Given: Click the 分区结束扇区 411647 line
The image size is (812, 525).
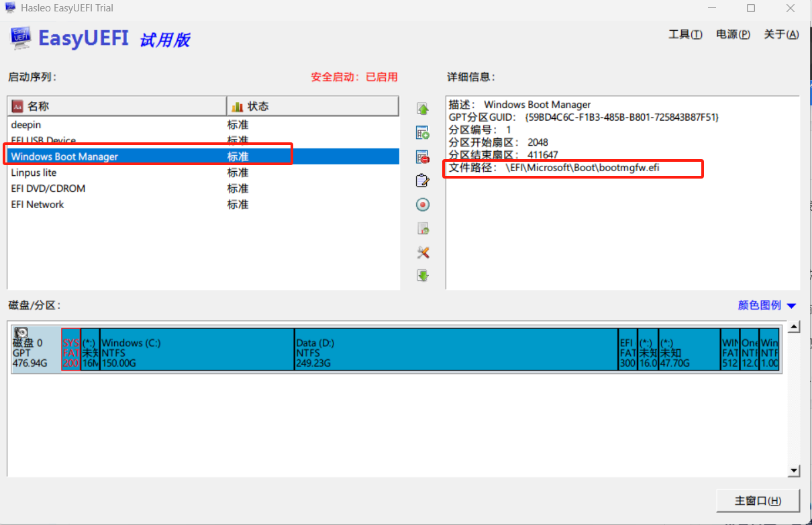Looking at the screenshot, I should (x=503, y=155).
